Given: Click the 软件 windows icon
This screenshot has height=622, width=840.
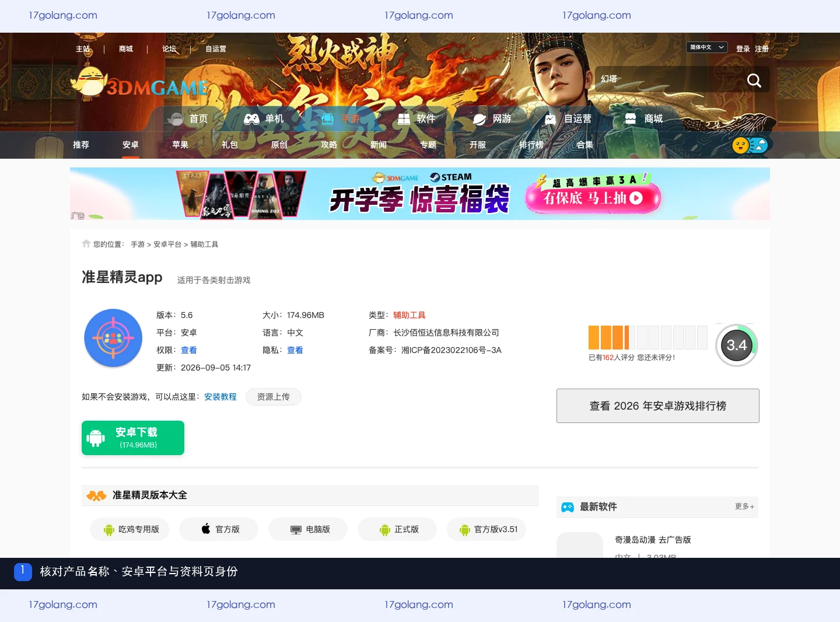Looking at the screenshot, I should pos(404,119).
